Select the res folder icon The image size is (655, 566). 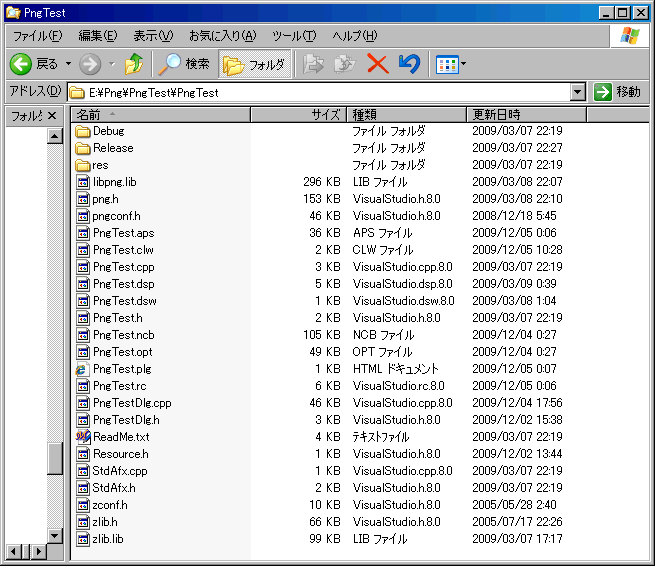[x=83, y=165]
